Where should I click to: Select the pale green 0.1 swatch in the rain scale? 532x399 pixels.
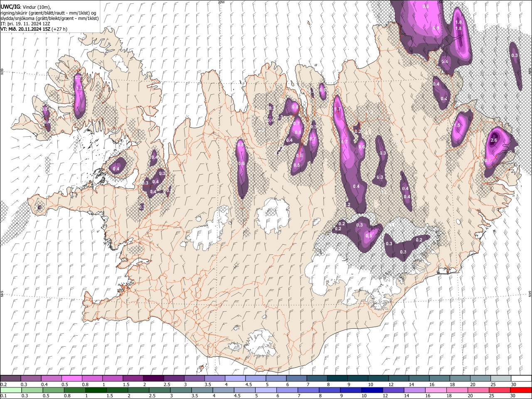click(11, 390)
